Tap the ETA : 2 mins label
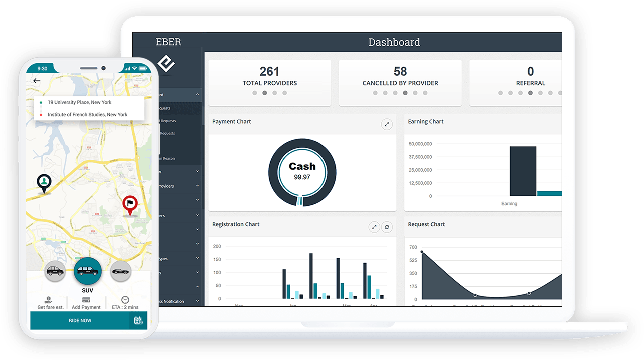 (x=125, y=307)
